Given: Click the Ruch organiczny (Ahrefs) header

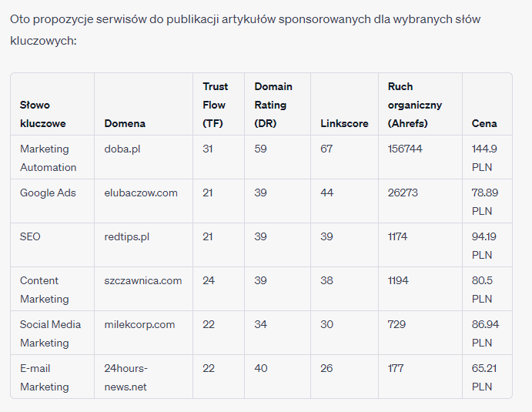Looking at the screenshot, I should point(415,105).
